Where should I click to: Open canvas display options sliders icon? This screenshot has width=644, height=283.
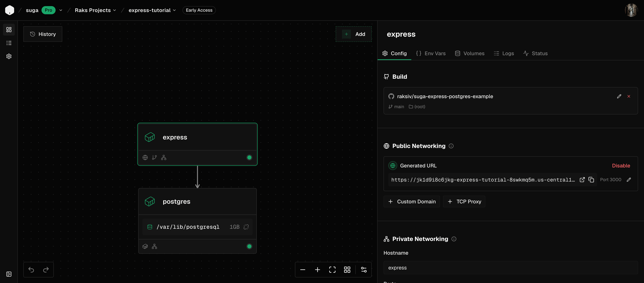pos(364,269)
